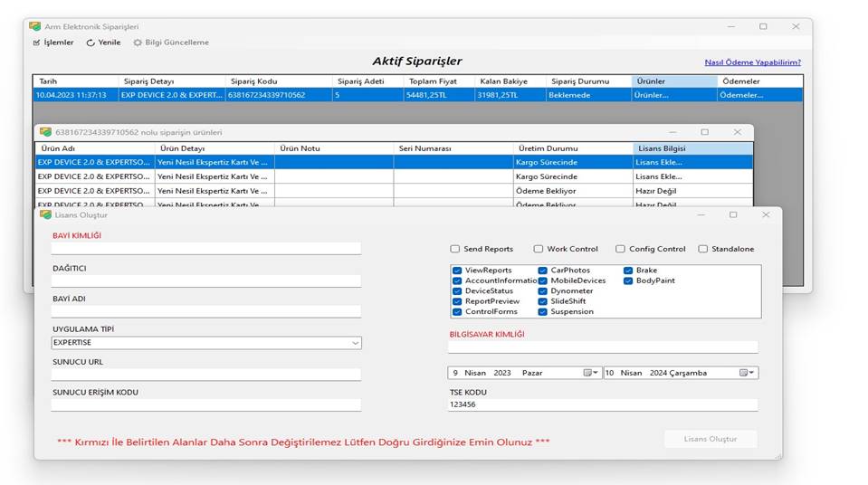Enable the Send Reports checkbox
This screenshot has width=868, height=485.
tap(455, 249)
